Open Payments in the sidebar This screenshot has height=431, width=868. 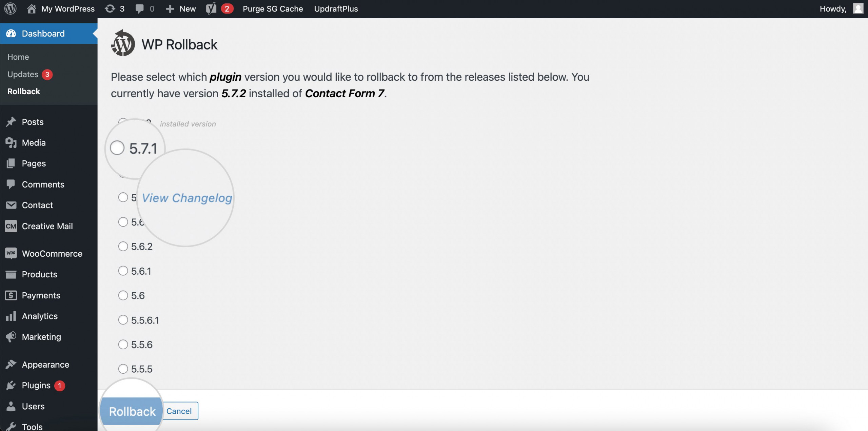(x=41, y=295)
